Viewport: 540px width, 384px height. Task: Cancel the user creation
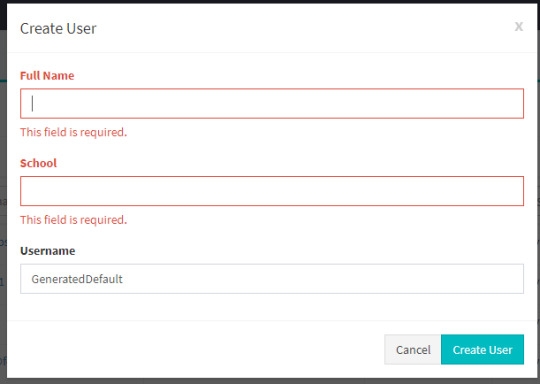tap(413, 350)
